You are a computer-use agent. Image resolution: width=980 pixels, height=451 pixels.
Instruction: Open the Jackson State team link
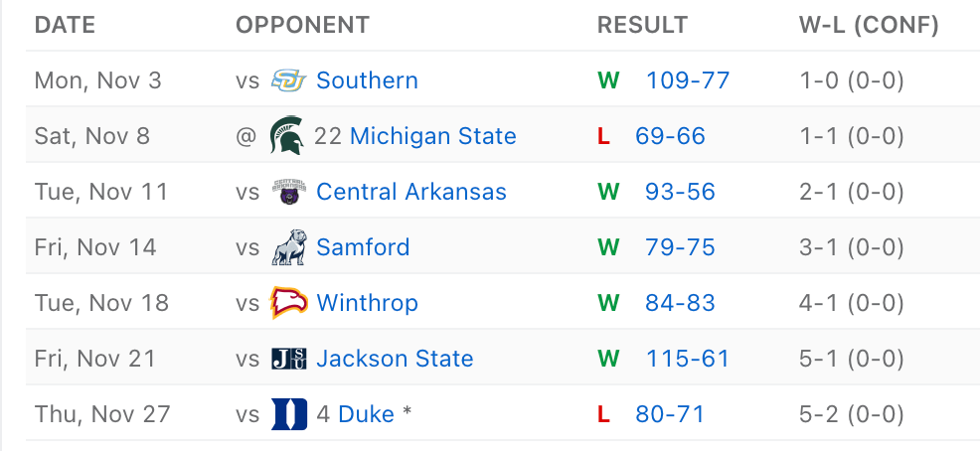pyautogui.click(x=395, y=359)
